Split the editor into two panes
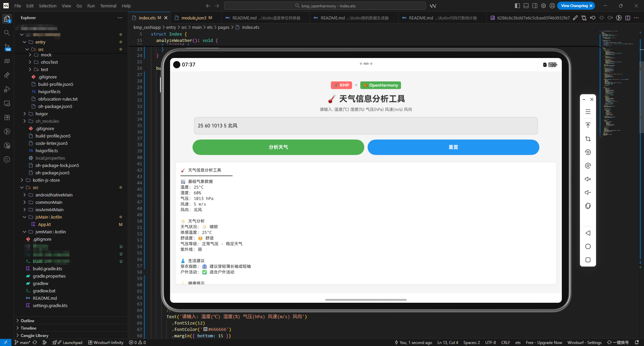The image size is (644, 346). click(x=628, y=18)
